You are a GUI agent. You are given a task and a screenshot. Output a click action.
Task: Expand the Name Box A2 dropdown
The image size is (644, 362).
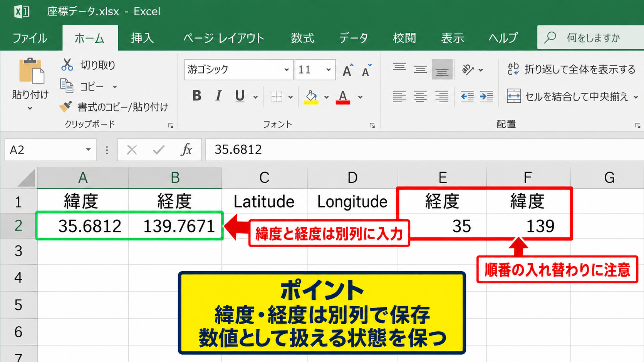pos(88,150)
